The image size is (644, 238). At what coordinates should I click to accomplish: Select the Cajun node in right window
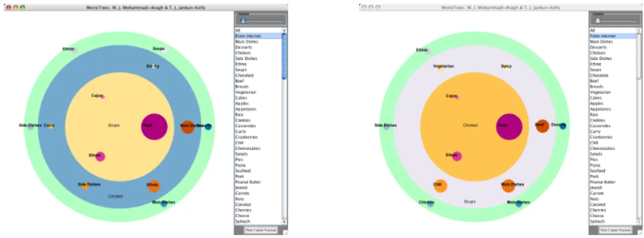[457, 97]
